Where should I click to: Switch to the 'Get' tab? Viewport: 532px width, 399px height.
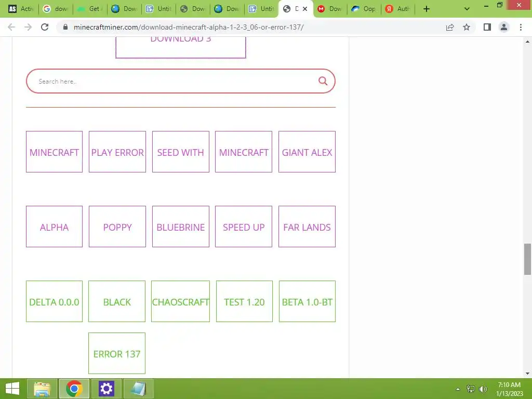click(x=90, y=9)
